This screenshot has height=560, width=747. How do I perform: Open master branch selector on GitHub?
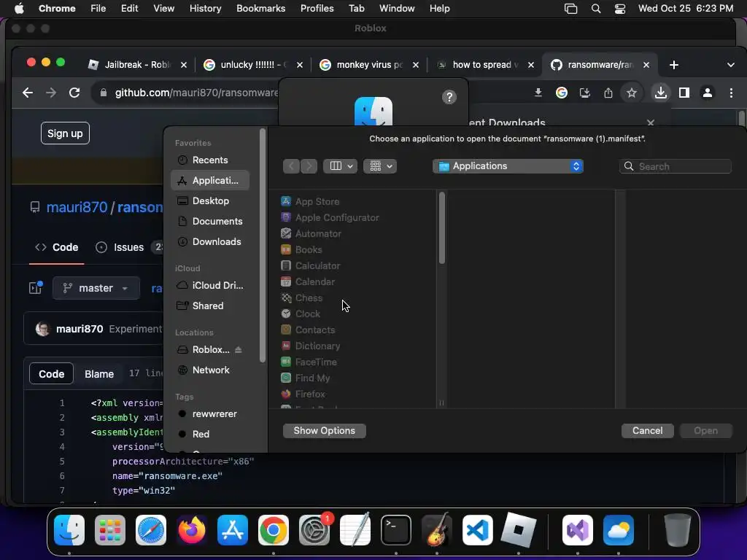point(96,288)
